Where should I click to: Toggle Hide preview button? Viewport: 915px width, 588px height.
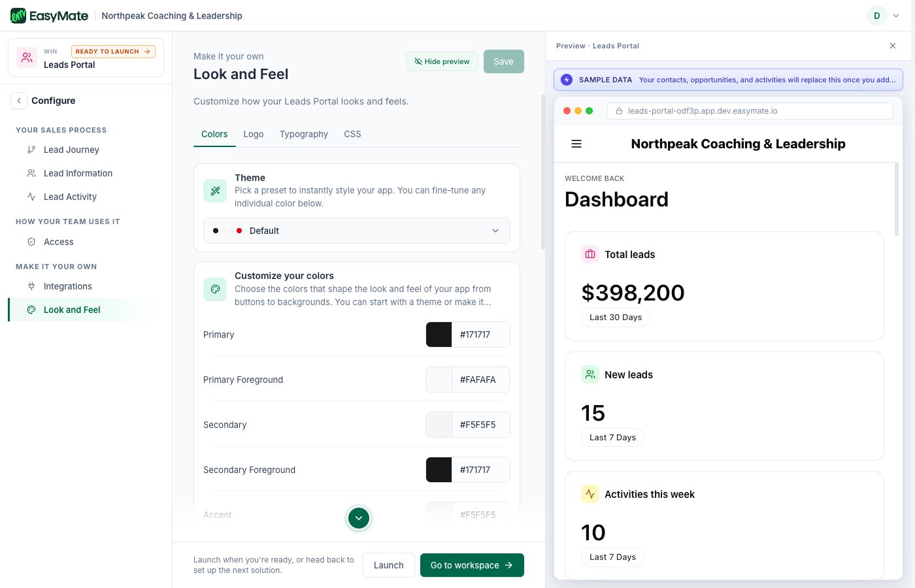442,61
